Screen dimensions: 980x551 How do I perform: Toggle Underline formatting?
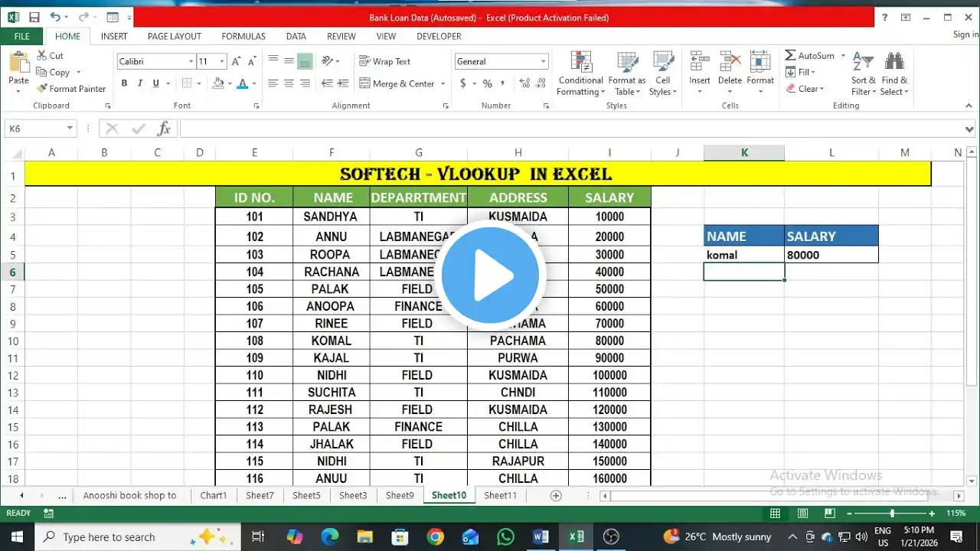(x=156, y=83)
